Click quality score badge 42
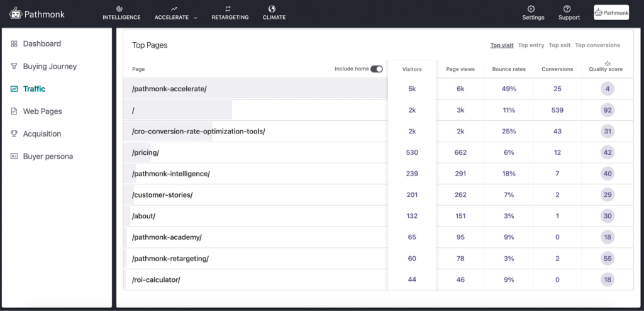 coord(608,152)
